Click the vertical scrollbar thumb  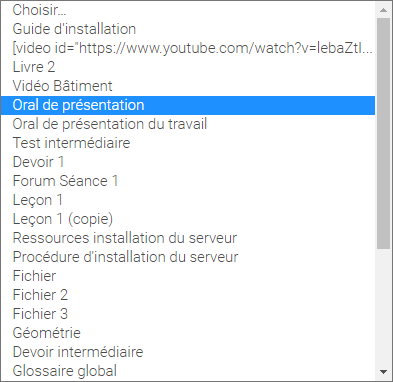tap(384, 133)
